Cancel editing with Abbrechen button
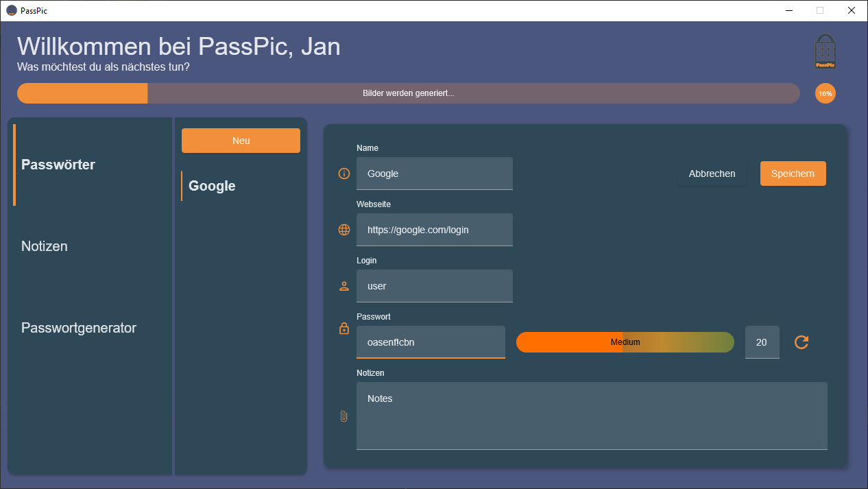This screenshot has height=489, width=868. point(712,174)
